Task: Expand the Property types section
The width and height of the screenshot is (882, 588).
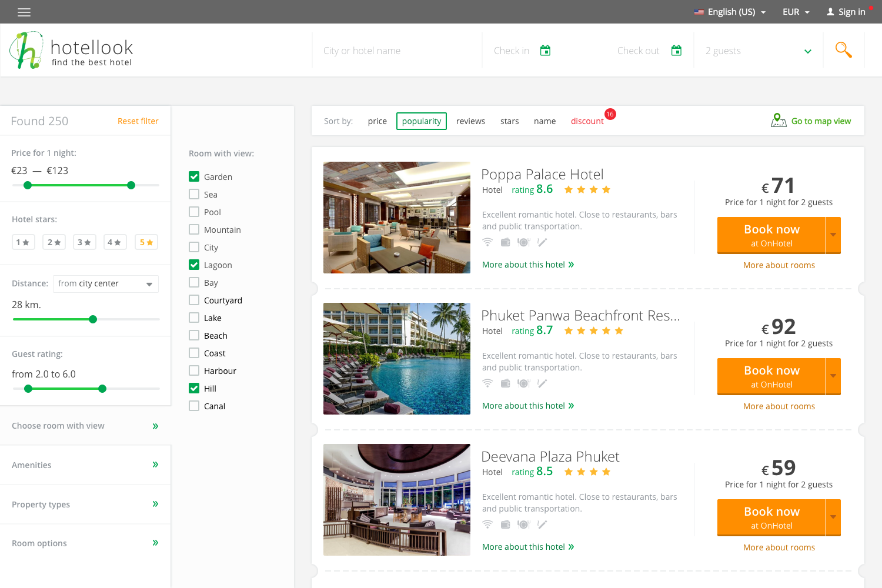Action: [85, 505]
